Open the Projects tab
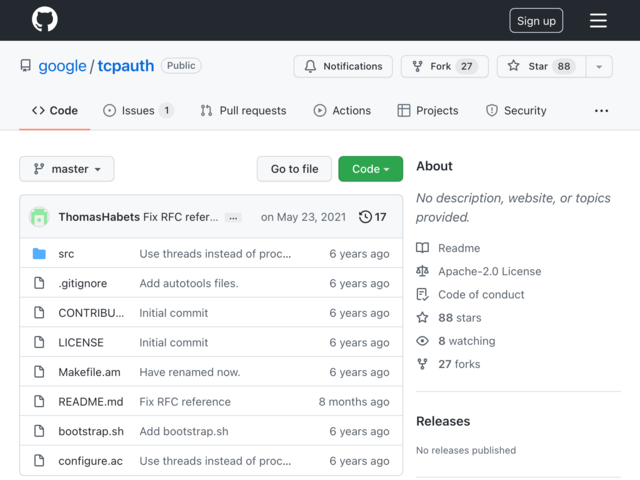The height and width of the screenshot is (480, 640). tap(428, 111)
